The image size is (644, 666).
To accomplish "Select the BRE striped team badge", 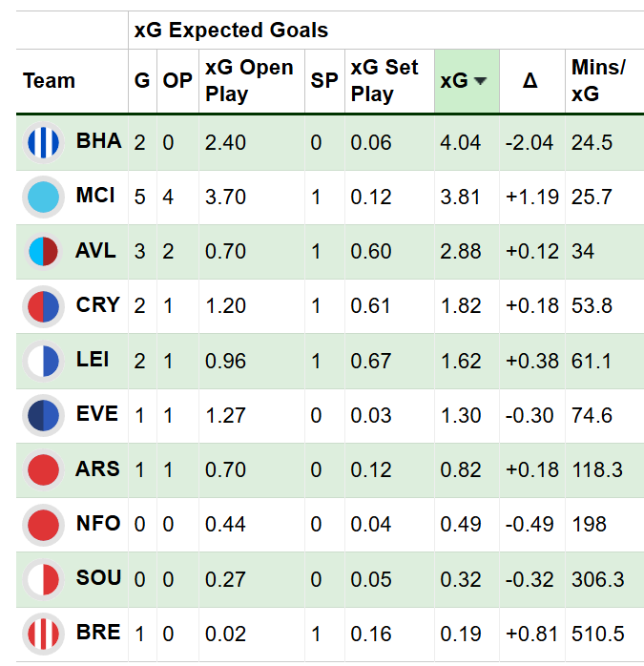I will click(x=44, y=634).
